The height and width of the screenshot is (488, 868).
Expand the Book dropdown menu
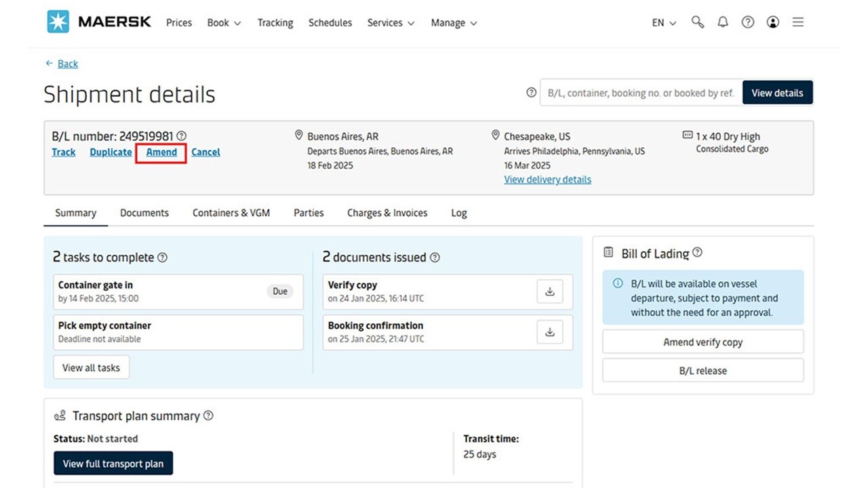click(224, 22)
